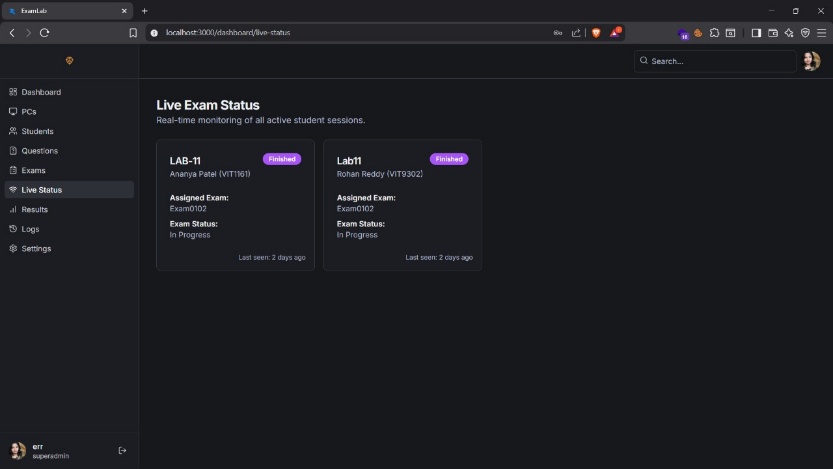Open a new browser tab with plus
The image size is (833, 469).
(144, 11)
